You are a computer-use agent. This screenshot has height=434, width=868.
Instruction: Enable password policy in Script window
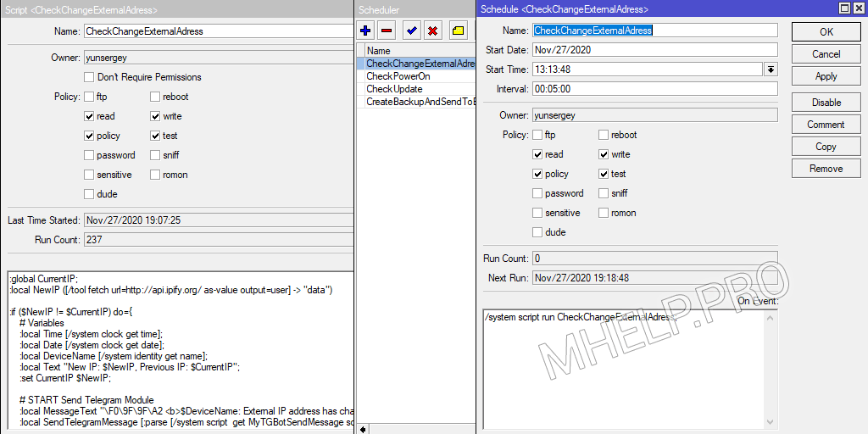[88, 155]
